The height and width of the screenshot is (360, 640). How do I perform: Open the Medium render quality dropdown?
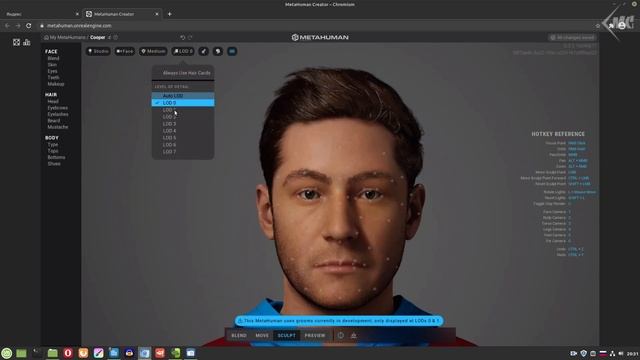153,51
